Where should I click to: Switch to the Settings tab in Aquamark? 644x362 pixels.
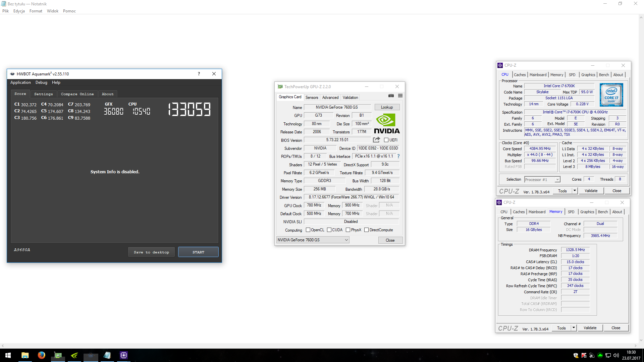[x=44, y=94]
